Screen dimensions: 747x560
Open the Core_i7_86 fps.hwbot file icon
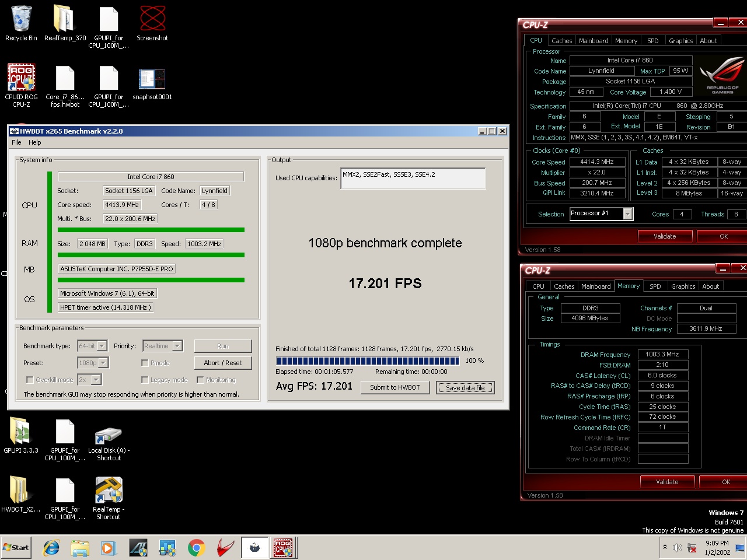coord(65,86)
